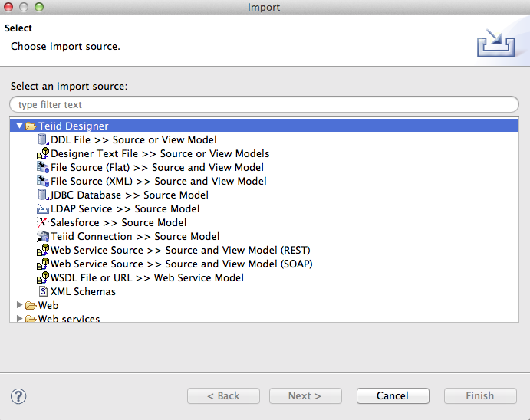Expand the Web folder

(x=19, y=305)
